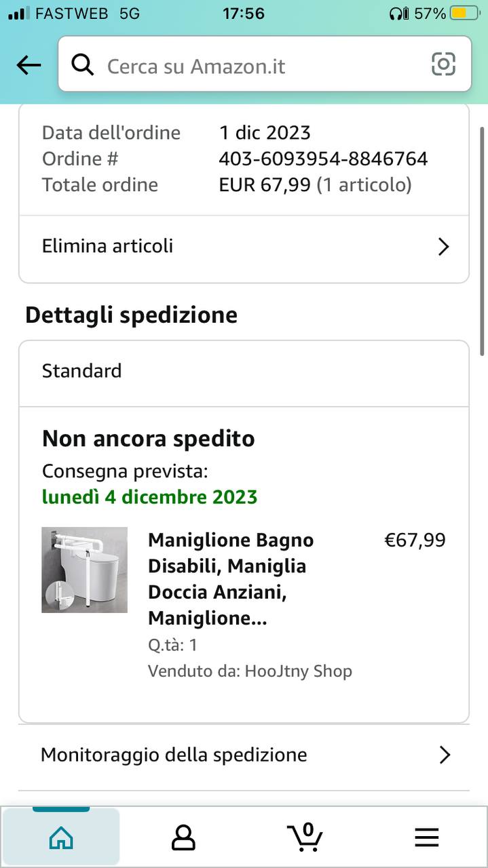Viewport: 488px width, 868px height.
Task: Tap the order number 403-6093954-8846764
Action: click(x=323, y=159)
